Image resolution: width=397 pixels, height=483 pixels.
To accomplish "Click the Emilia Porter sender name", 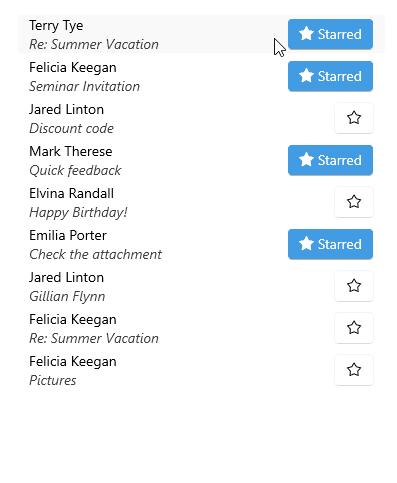I will pyautogui.click(x=68, y=235).
